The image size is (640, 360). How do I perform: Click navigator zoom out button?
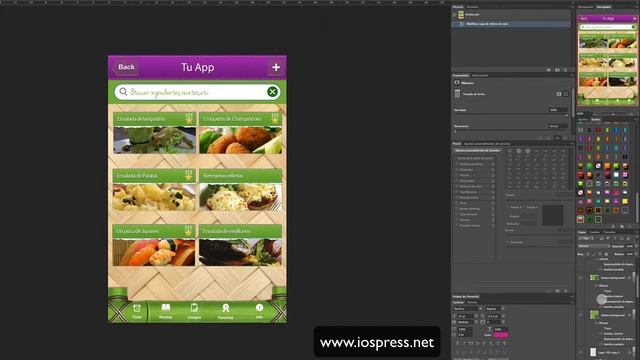click(x=595, y=114)
